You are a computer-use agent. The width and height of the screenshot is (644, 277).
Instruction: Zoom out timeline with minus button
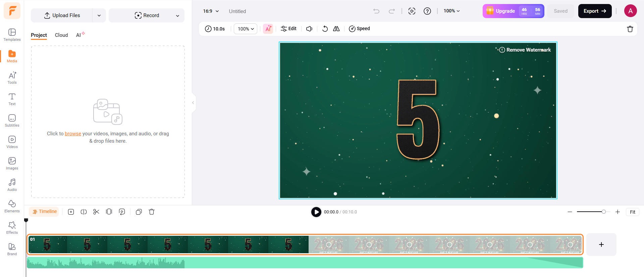click(x=570, y=212)
